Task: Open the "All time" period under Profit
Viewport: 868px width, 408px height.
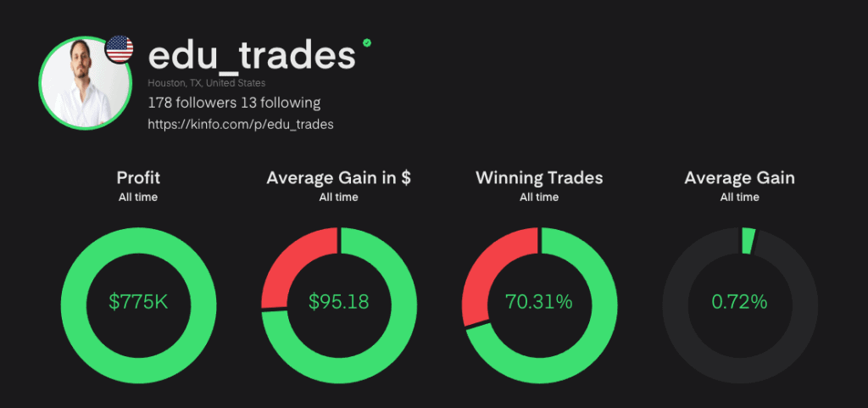Action: [x=138, y=198]
